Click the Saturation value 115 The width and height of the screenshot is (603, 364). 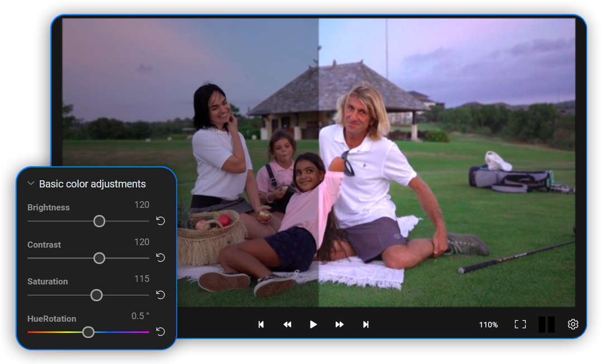click(141, 279)
